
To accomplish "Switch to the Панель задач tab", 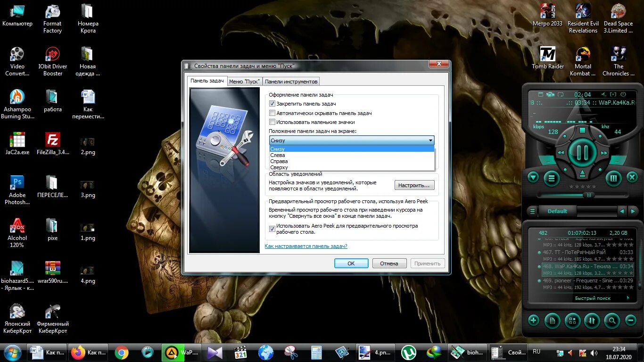I will (x=207, y=81).
